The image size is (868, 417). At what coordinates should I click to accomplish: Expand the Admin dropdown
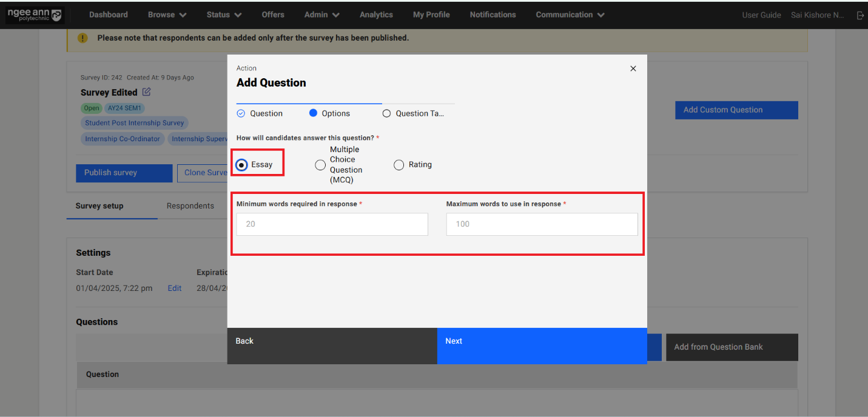pyautogui.click(x=321, y=15)
